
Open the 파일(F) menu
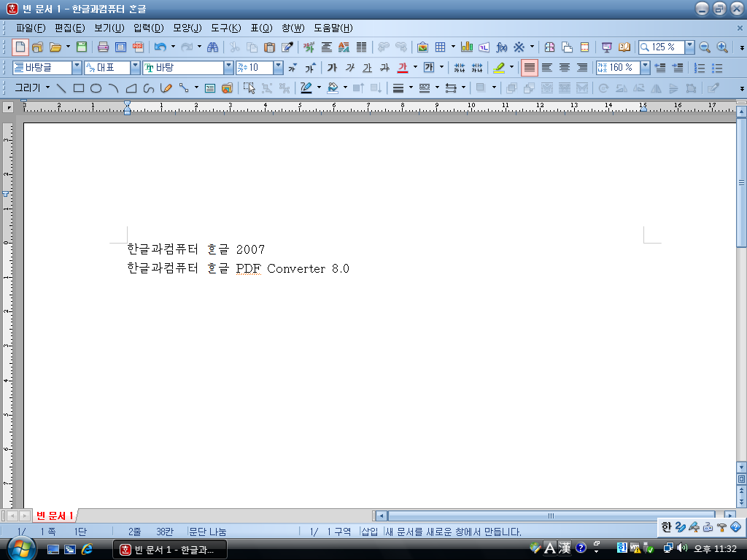pos(31,28)
